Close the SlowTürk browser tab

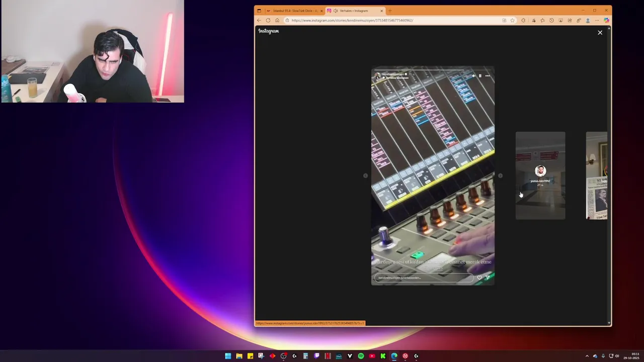321,11
